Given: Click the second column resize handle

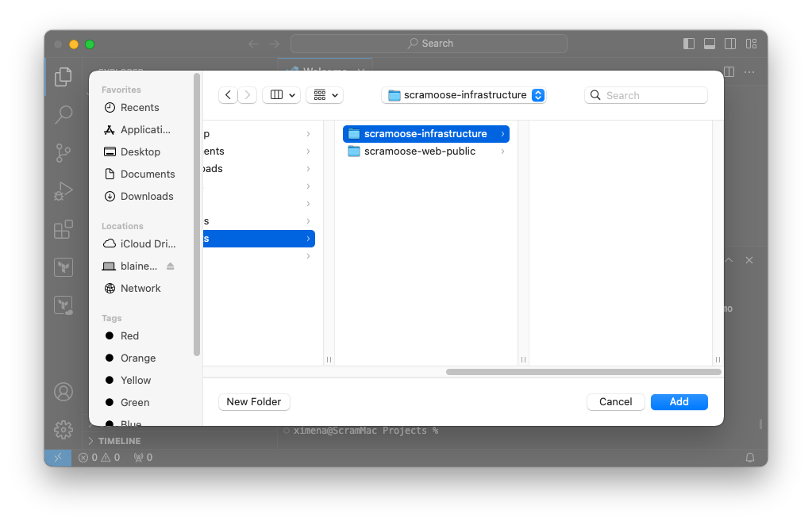Looking at the screenshot, I should point(523,359).
